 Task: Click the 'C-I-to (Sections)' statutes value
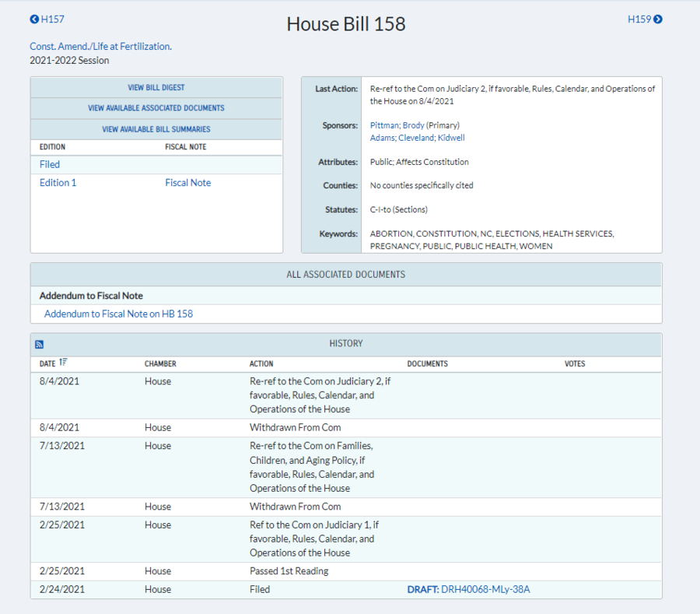[399, 209]
